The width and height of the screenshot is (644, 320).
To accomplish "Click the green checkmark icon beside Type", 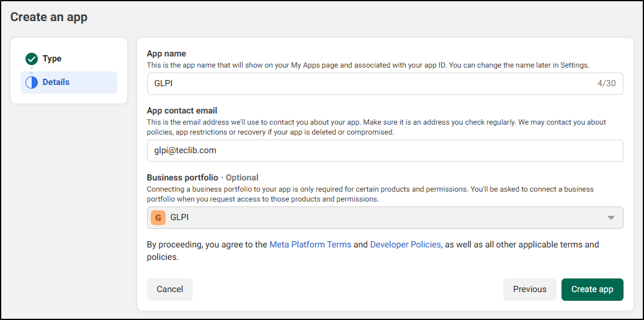I will (32, 59).
